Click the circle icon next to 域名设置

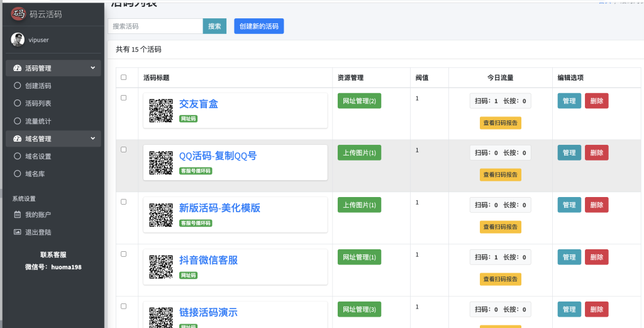pyautogui.click(x=17, y=156)
